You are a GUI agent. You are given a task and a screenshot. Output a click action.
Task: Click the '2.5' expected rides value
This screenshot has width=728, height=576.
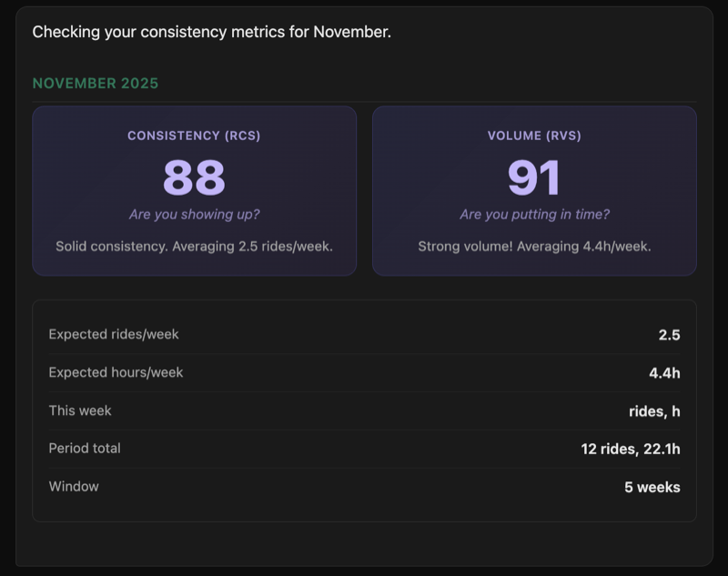click(671, 334)
